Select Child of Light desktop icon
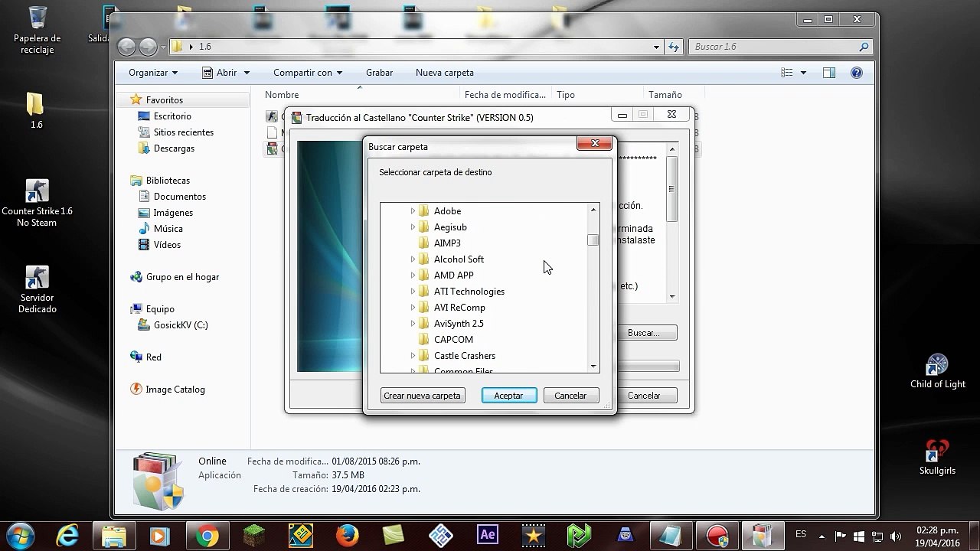Screen dimensions: 980x551 pos(938,371)
